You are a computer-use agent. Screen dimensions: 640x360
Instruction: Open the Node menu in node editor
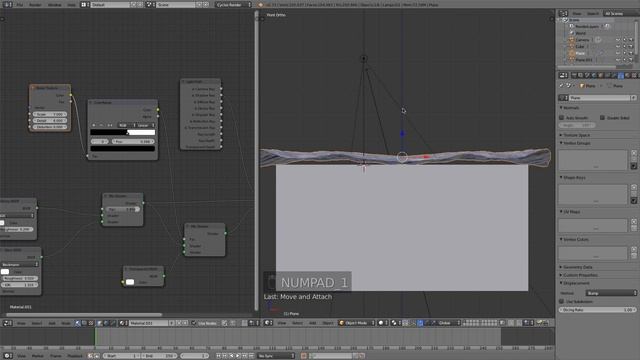pos(65,323)
